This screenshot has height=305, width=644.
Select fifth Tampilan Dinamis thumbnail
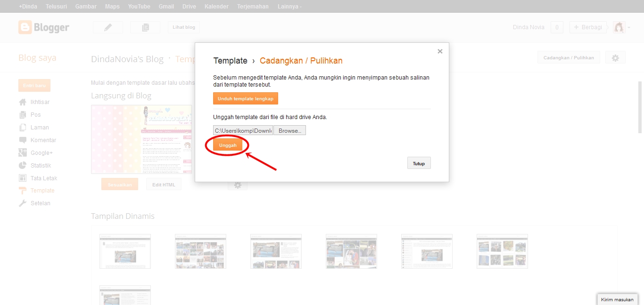pyautogui.click(x=427, y=251)
